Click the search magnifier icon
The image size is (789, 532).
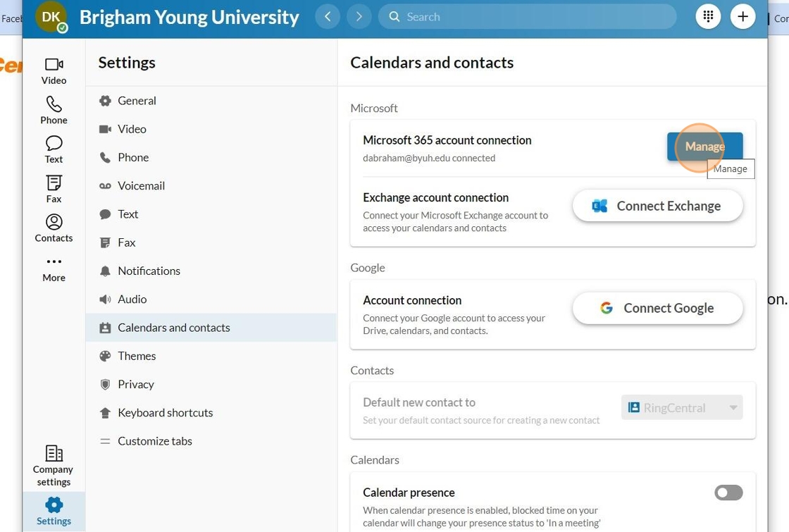pos(394,17)
